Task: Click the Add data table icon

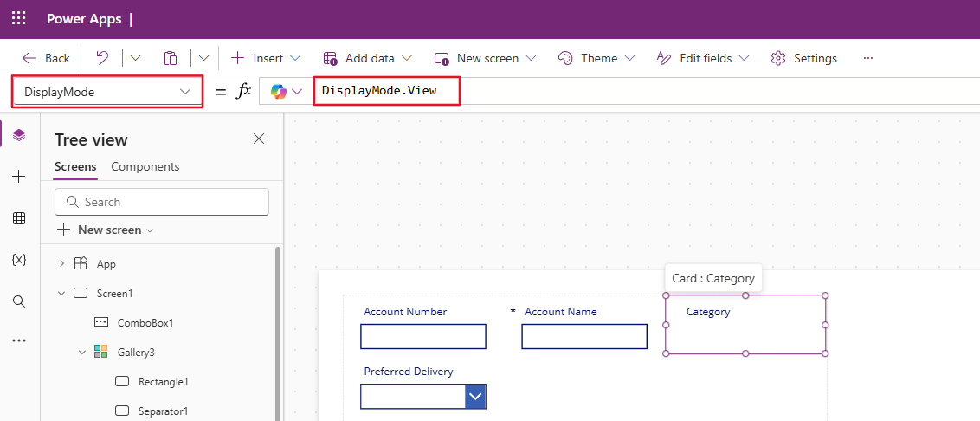Action: click(x=330, y=58)
